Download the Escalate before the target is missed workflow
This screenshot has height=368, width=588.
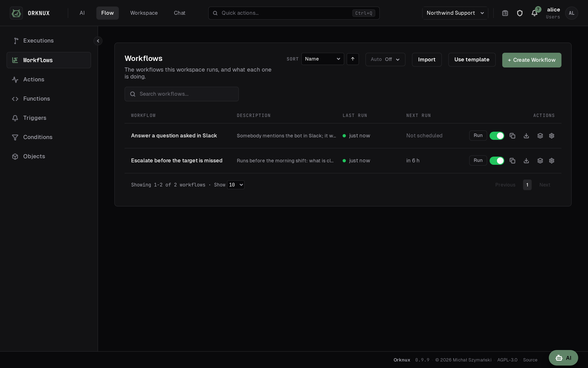point(526,161)
